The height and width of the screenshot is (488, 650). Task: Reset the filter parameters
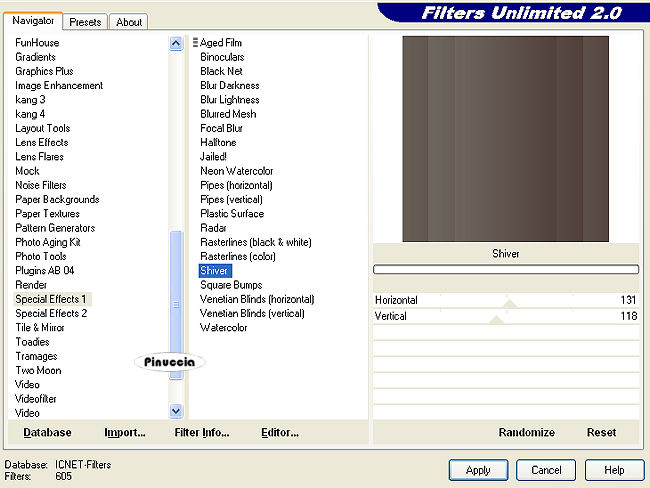[x=601, y=432]
